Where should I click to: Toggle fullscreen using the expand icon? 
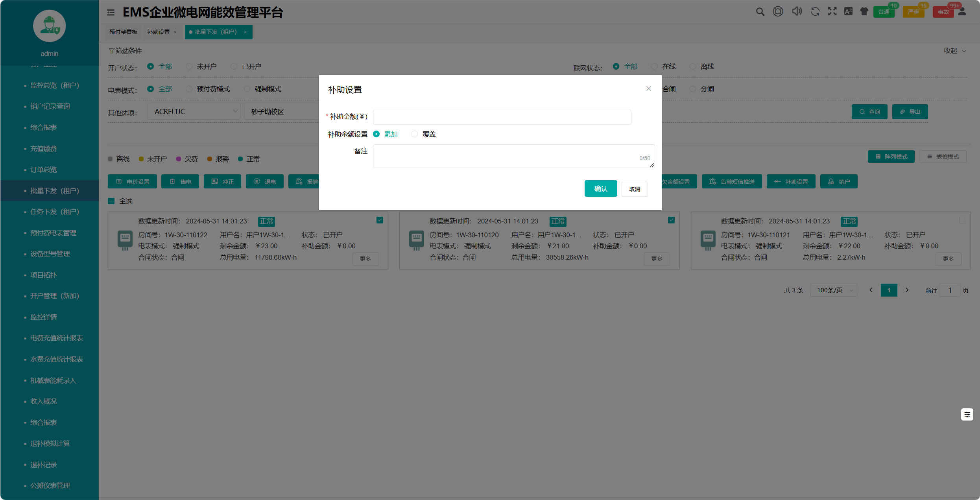pyautogui.click(x=832, y=12)
